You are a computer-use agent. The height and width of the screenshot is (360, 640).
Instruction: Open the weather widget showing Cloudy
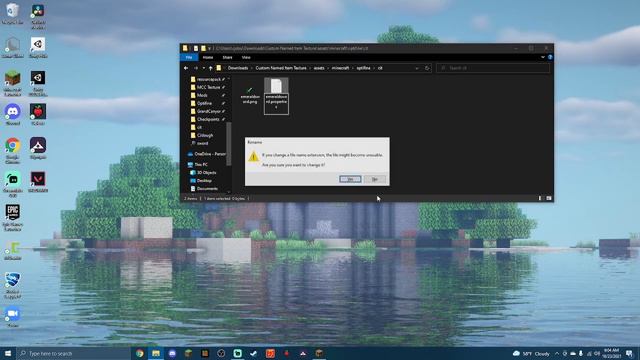point(531,353)
